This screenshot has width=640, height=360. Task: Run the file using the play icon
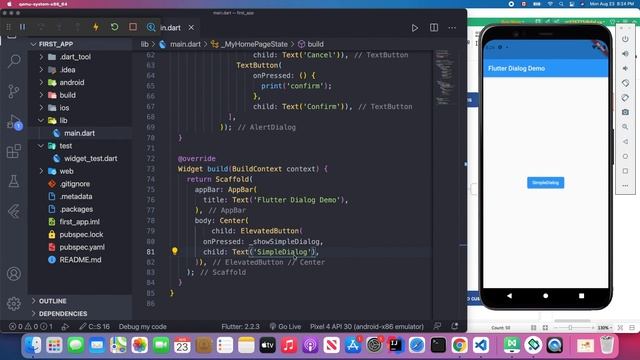pos(415,28)
